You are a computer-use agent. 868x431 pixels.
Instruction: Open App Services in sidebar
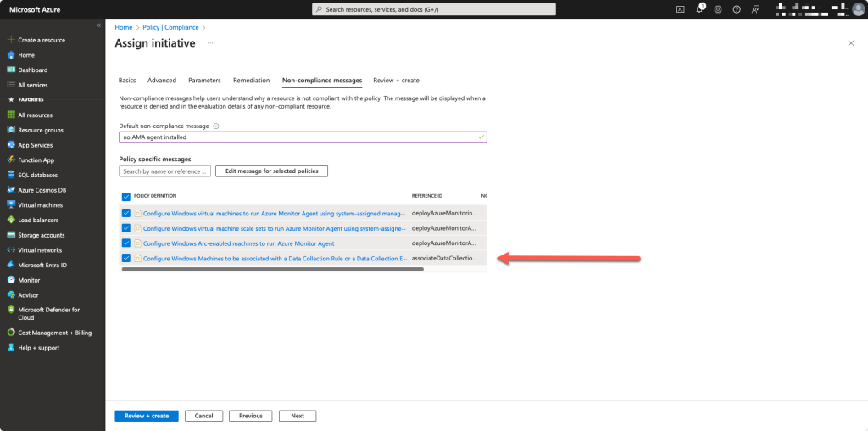coord(36,144)
